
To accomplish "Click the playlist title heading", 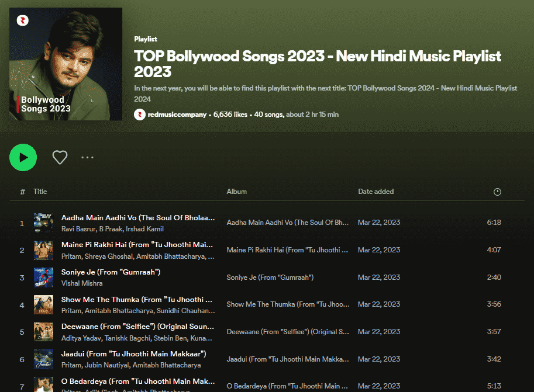I will coord(318,64).
